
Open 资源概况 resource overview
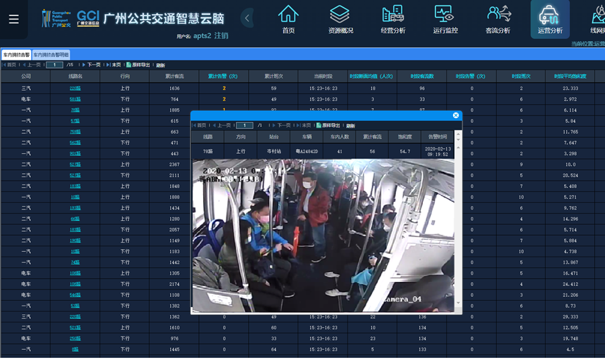pyautogui.click(x=340, y=19)
